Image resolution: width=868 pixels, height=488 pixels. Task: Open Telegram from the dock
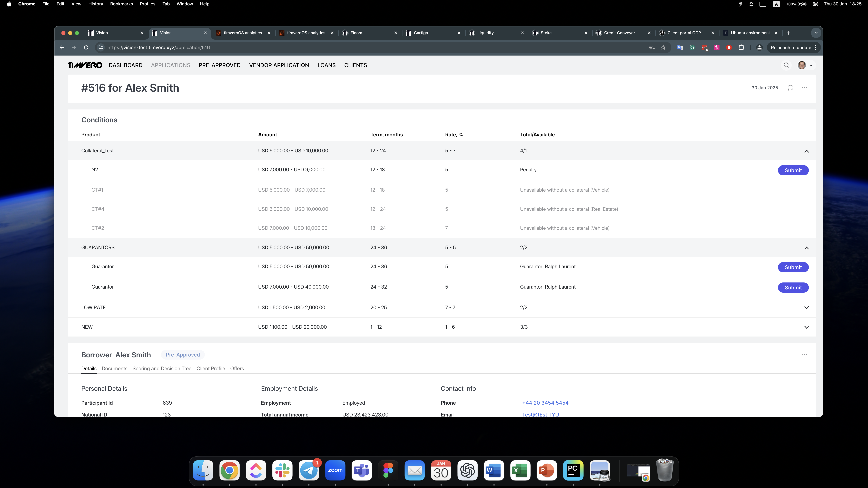point(309,470)
